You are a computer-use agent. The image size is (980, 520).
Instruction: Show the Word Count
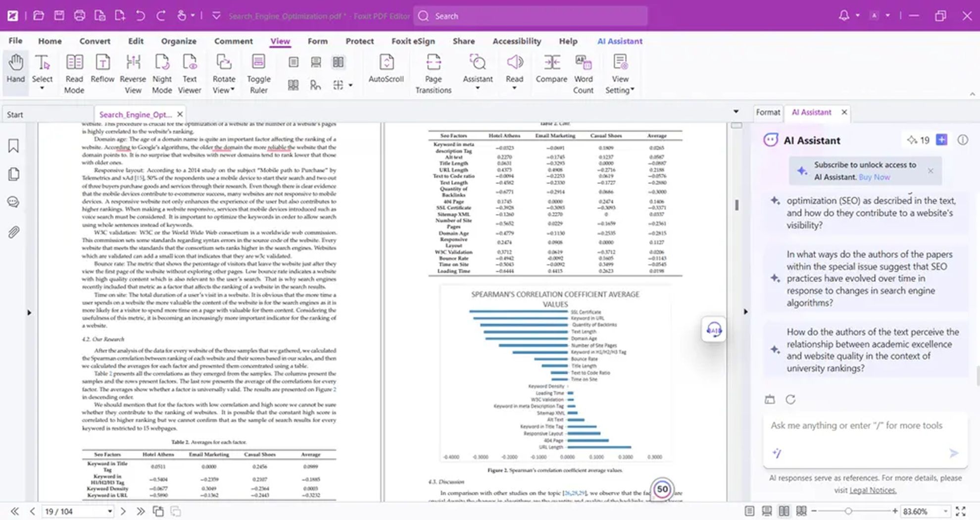click(583, 74)
